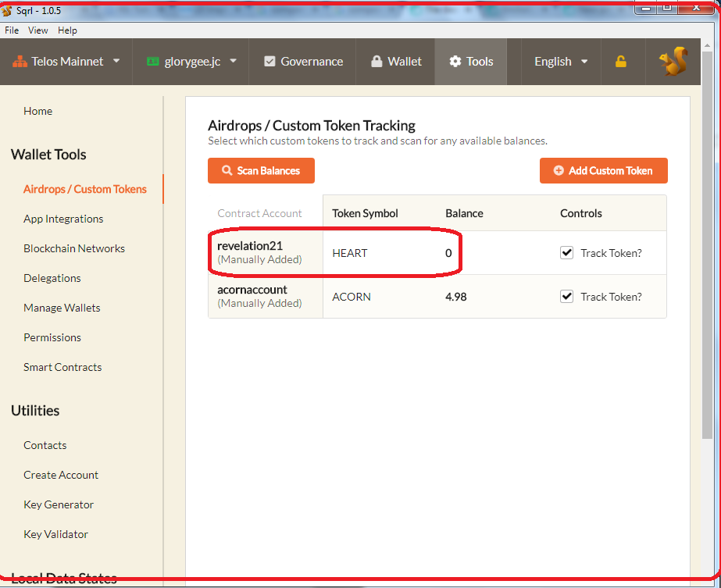Open Permissions in the sidebar

(52, 337)
